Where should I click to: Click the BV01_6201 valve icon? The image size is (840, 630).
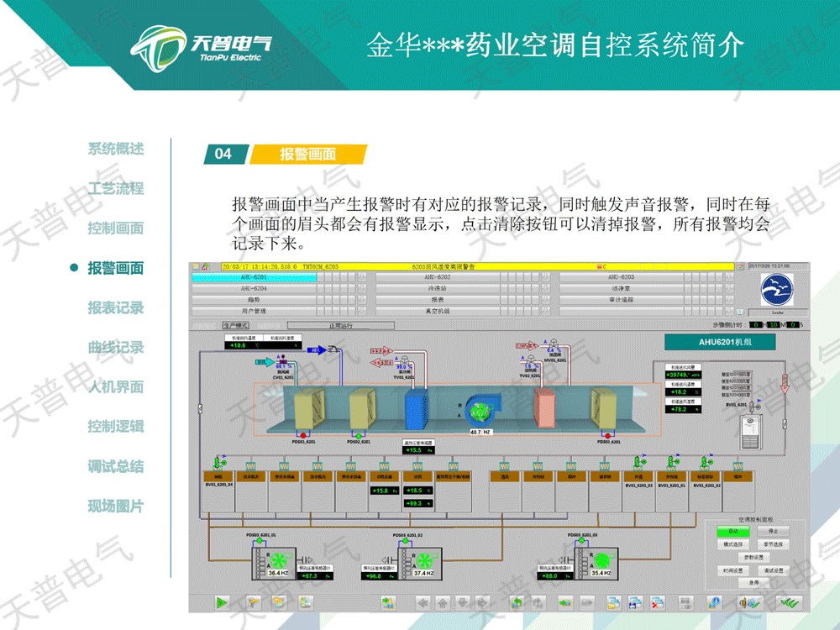(x=755, y=406)
